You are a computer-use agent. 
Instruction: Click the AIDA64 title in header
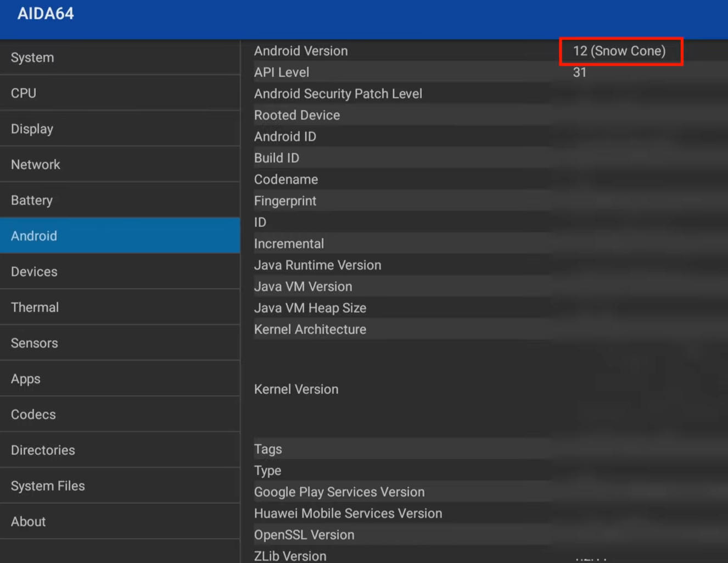pos(46,14)
